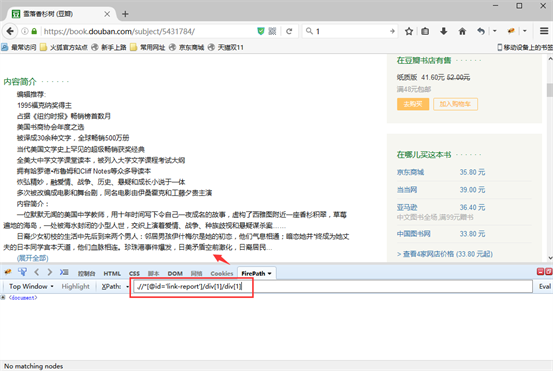
Task: Open the 天猫双11 bookmark
Action: [x=226, y=47]
